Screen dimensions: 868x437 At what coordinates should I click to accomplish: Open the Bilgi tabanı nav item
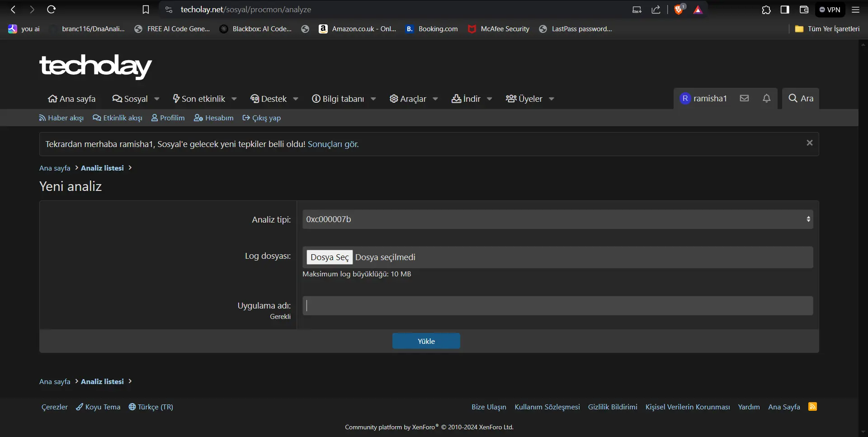[x=338, y=99]
